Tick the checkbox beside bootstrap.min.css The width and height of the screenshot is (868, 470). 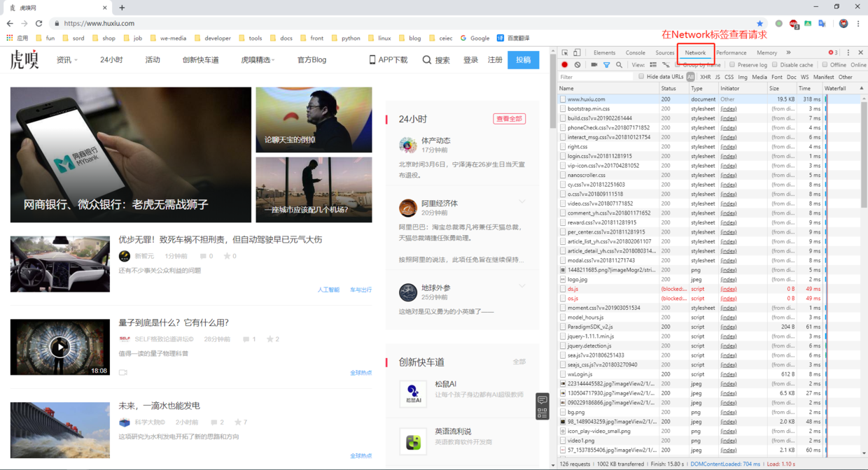pos(563,108)
